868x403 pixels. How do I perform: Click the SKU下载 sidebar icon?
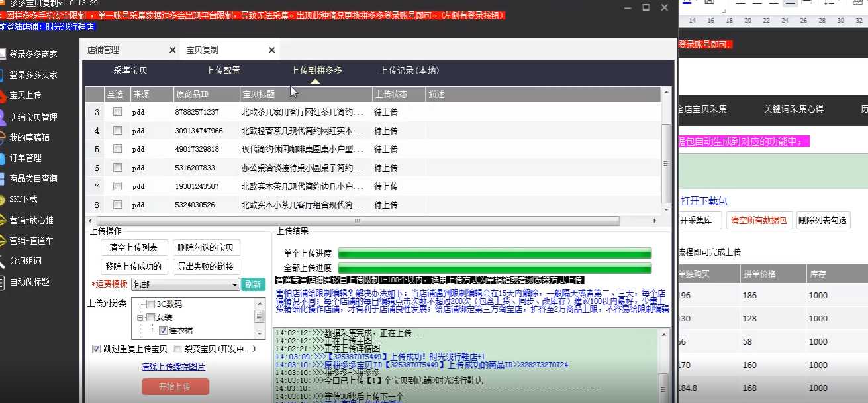[x=2, y=199]
